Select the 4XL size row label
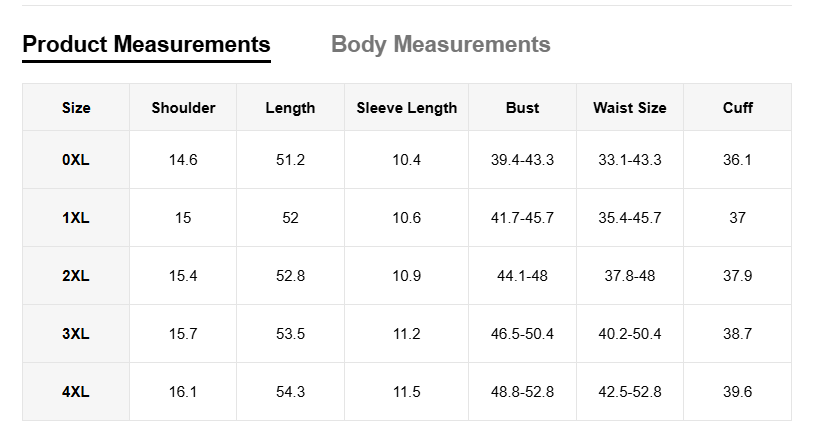 (x=76, y=392)
